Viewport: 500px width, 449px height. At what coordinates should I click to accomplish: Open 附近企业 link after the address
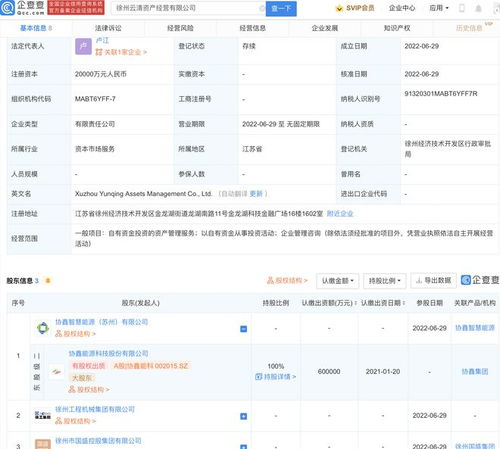[340, 213]
